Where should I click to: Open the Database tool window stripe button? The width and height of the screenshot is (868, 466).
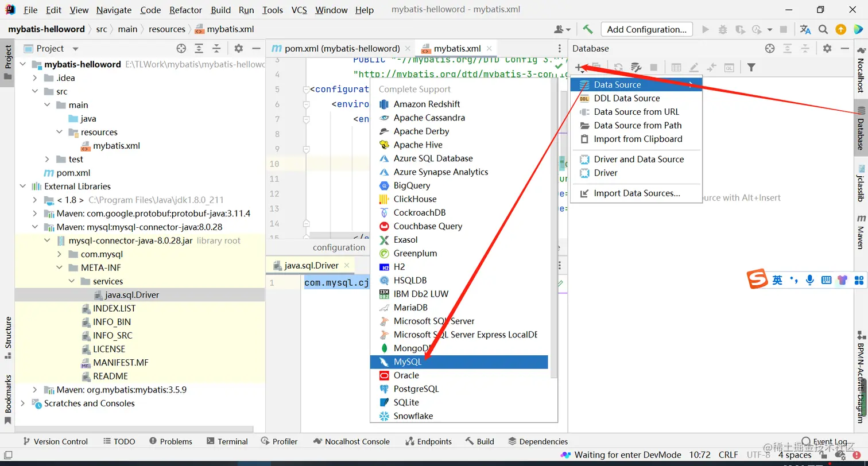click(x=861, y=127)
